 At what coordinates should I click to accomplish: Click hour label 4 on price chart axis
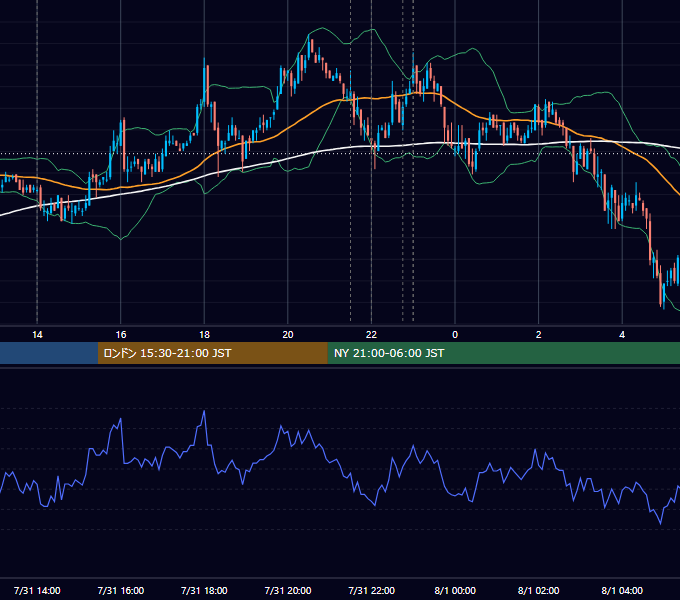point(622,335)
